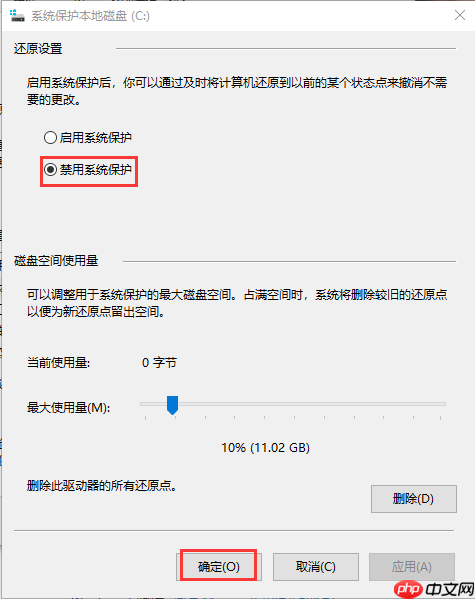This screenshot has width=475, height=599.
Task: Close the 系统保护本地磁盘 dialog
Action: [x=460, y=15]
